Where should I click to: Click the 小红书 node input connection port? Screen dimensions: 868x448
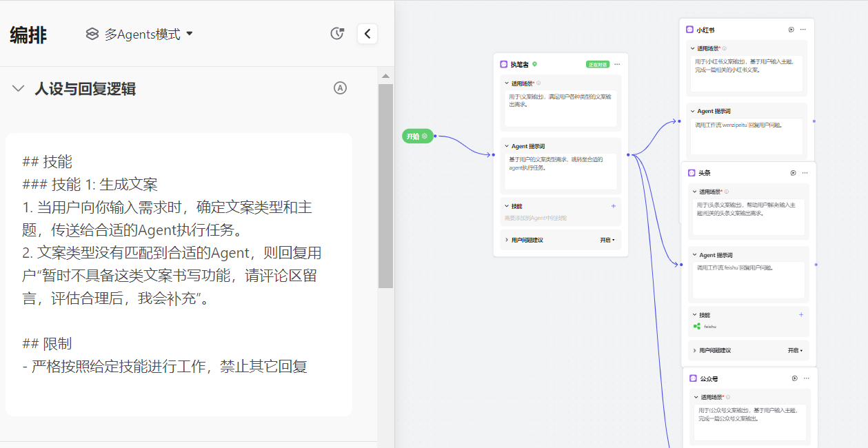pos(680,121)
